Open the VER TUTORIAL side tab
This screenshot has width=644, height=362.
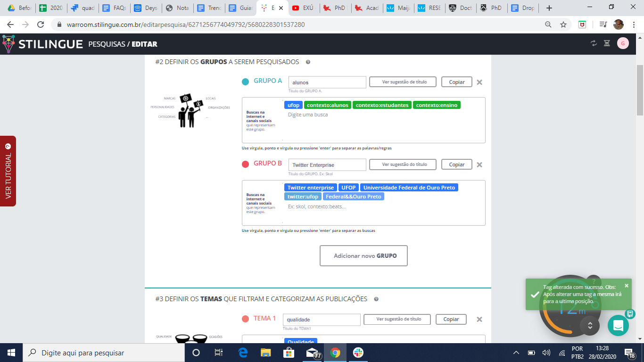click(x=8, y=171)
